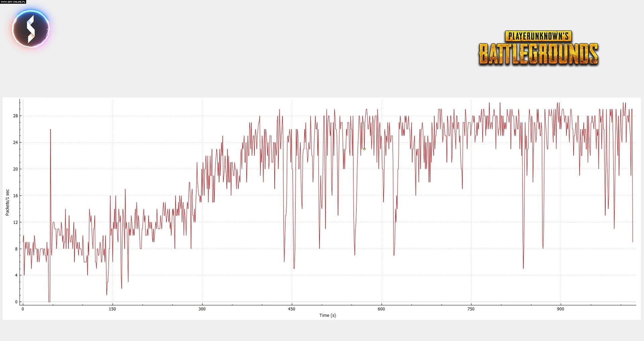Click the 0 label on time axis

(x=23, y=309)
